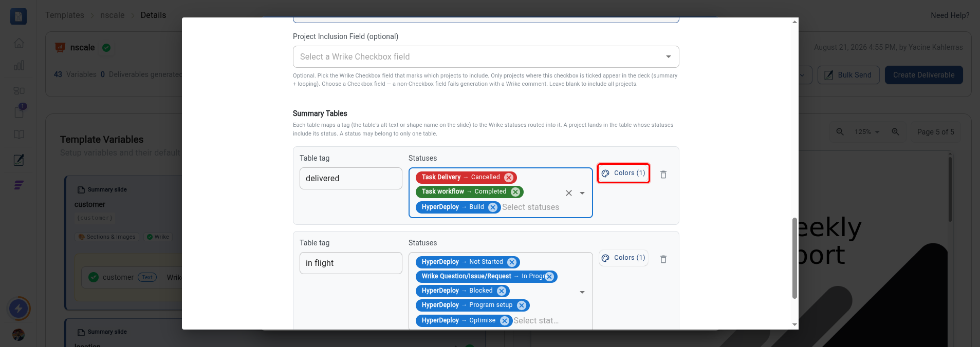Image resolution: width=980 pixels, height=347 pixels.
Task: Click the sidebar components layout icon
Action: 19,90
